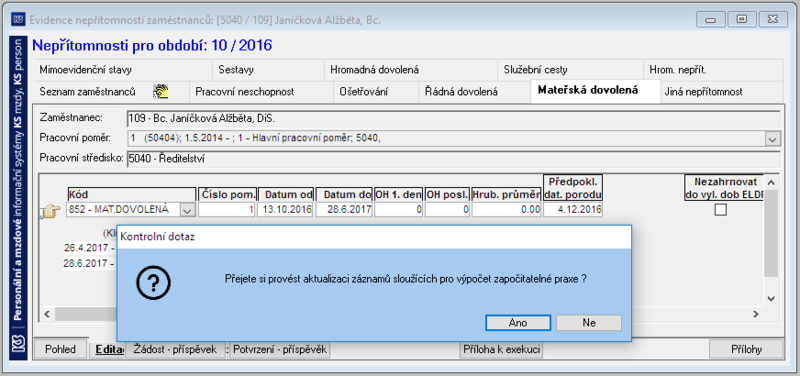Confirm with the Ano button

518,323
